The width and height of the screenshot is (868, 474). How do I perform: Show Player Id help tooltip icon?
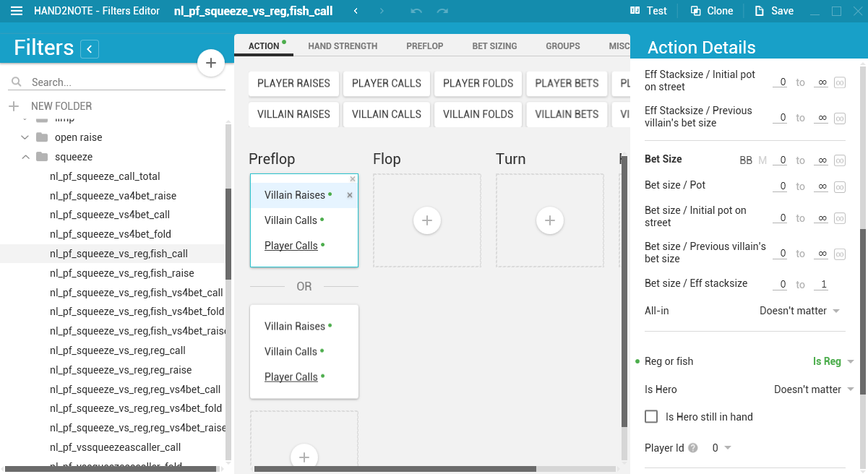point(693,448)
